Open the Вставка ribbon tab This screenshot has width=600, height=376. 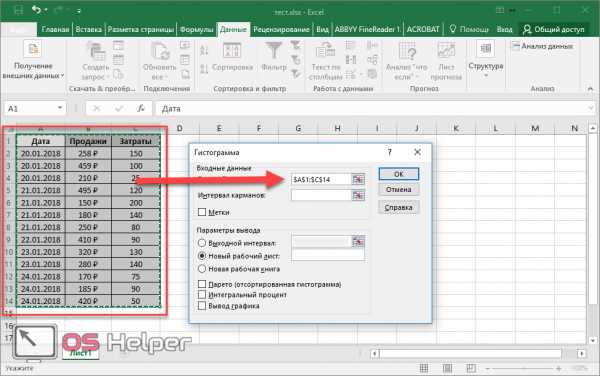click(x=88, y=29)
